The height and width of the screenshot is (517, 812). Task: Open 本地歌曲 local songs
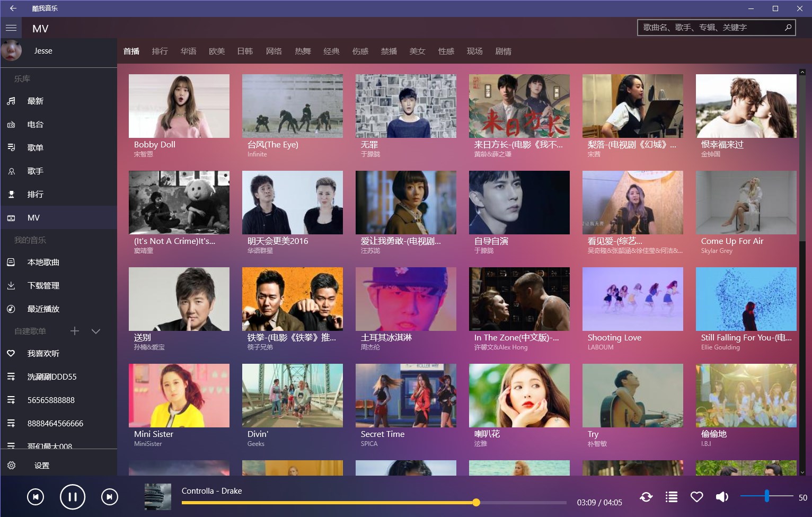pos(58,262)
